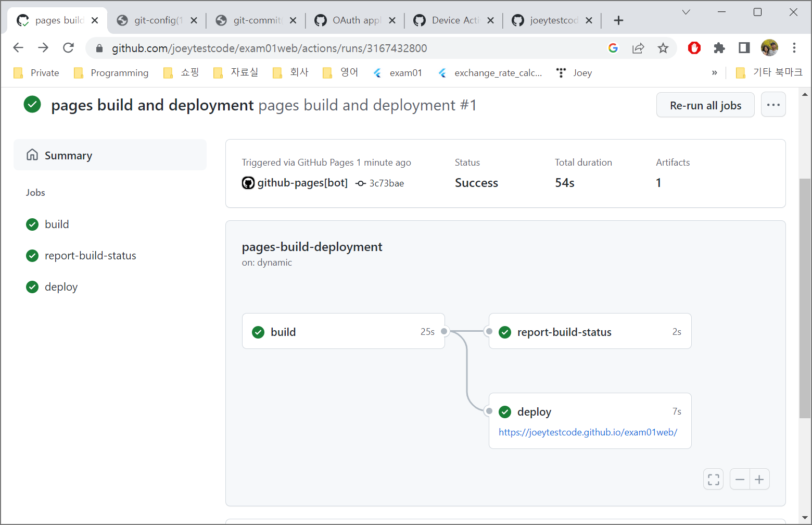Open the exam01 Flutter bookmark
The height and width of the screenshot is (525, 812).
tap(398, 73)
